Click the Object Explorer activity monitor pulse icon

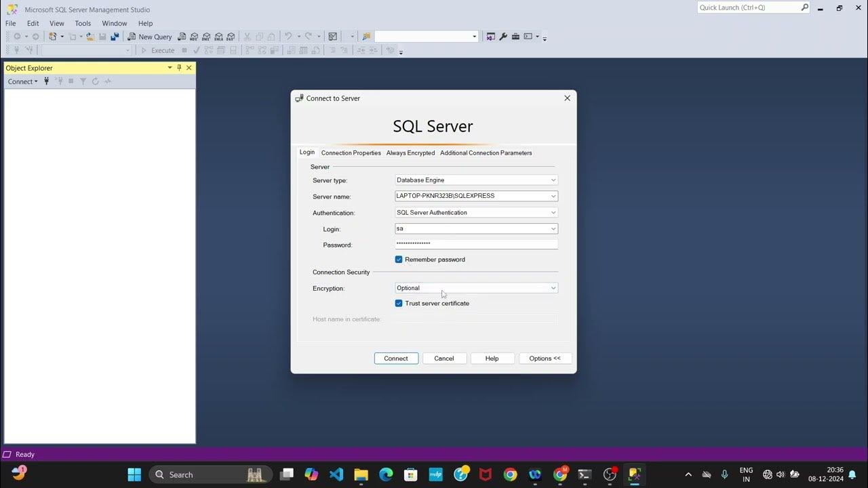click(x=108, y=81)
